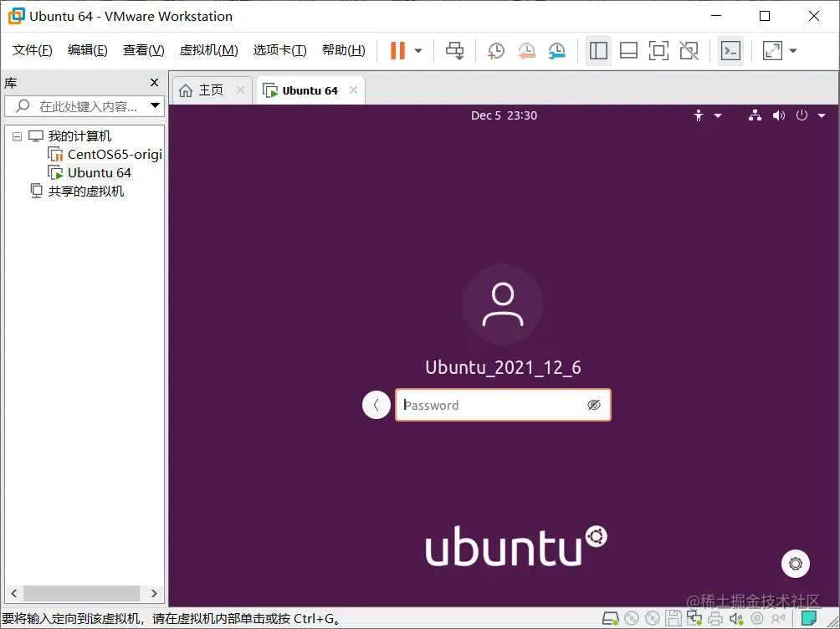Open the 帮助(H) menu

click(343, 50)
